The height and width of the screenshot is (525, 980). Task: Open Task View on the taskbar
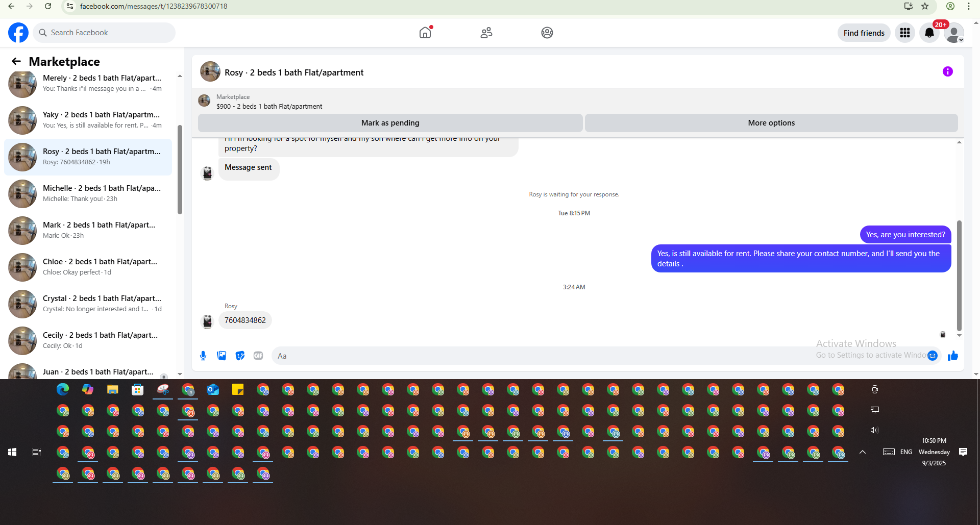pyautogui.click(x=37, y=452)
